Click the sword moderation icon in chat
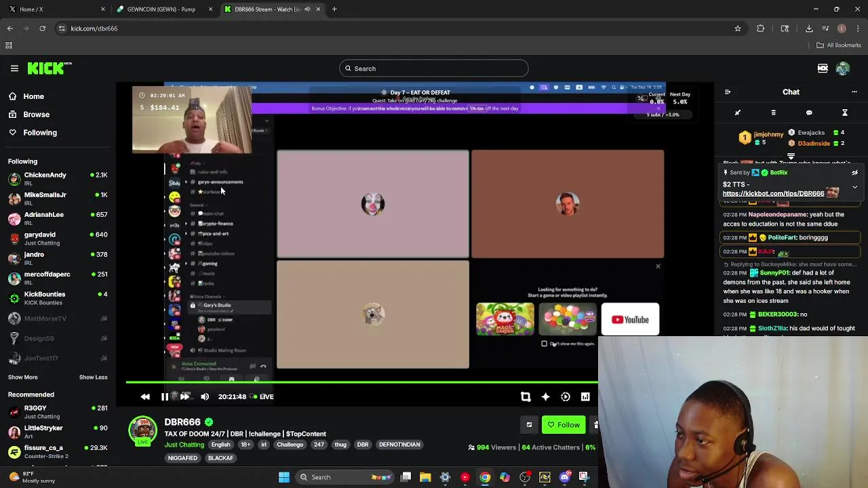Viewport: 868px width, 488px height. click(738, 113)
